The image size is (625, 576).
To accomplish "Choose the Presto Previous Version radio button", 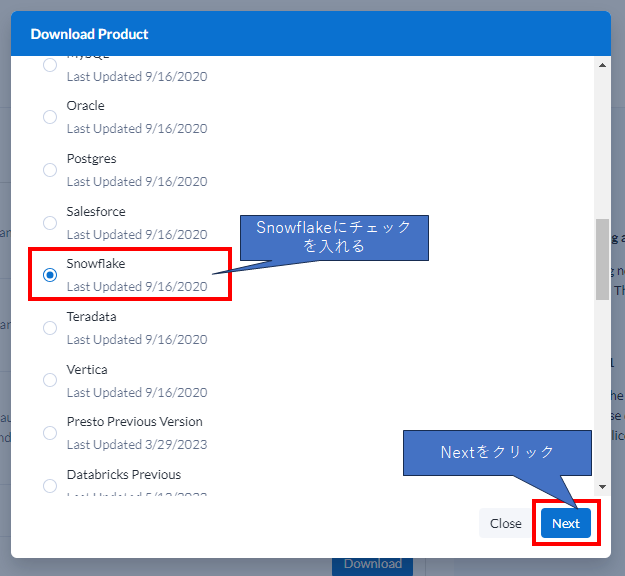I will pyautogui.click(x=50, y=433).
